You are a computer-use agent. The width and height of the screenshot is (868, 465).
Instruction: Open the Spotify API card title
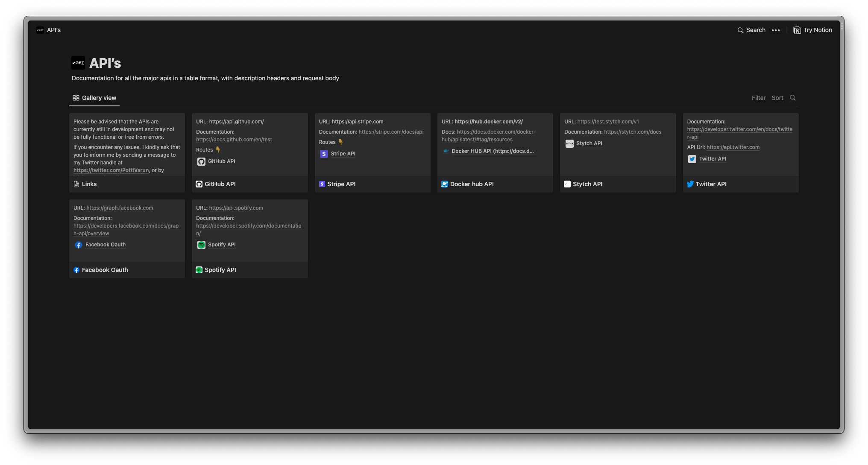220,270
